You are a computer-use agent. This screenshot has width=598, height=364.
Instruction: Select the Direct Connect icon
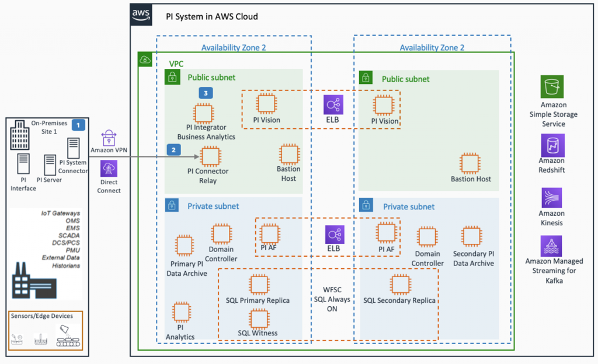109,169
